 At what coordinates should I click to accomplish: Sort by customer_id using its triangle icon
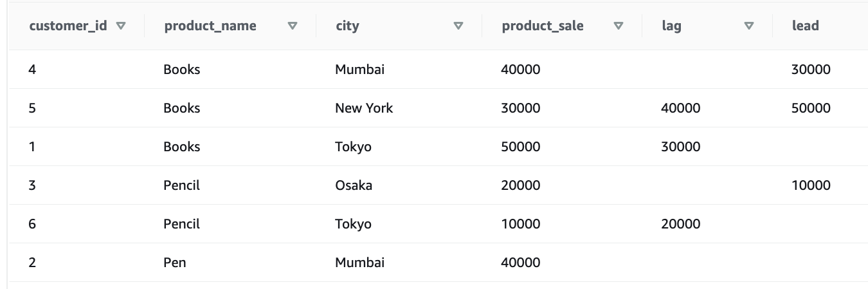coord(121,26)
